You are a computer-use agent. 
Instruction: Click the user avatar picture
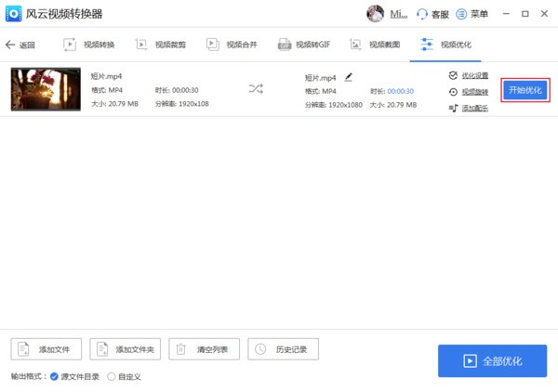tap(376, 14)
